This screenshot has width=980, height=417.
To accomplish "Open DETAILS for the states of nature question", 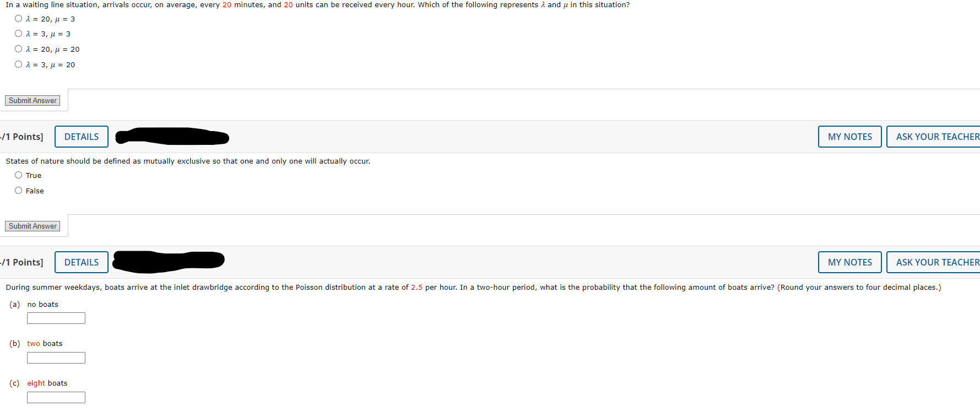I will [x=81, y=136].
